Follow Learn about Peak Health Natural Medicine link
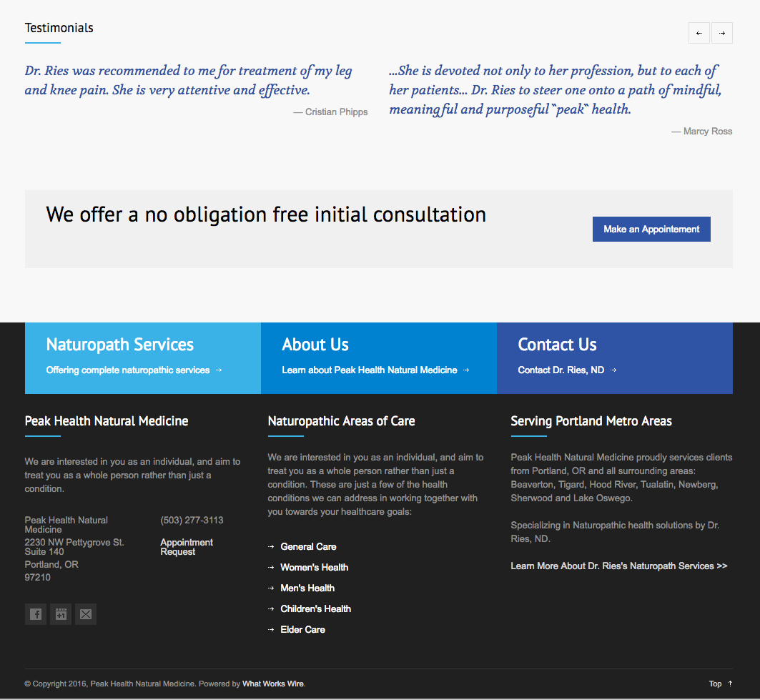760x700 pixels. coord(370,370)
